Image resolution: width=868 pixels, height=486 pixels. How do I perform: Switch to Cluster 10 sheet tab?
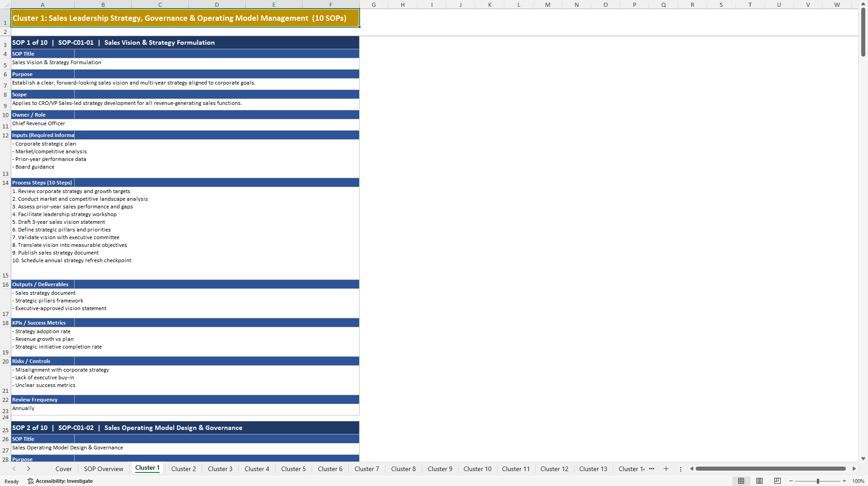pos(478,469)
